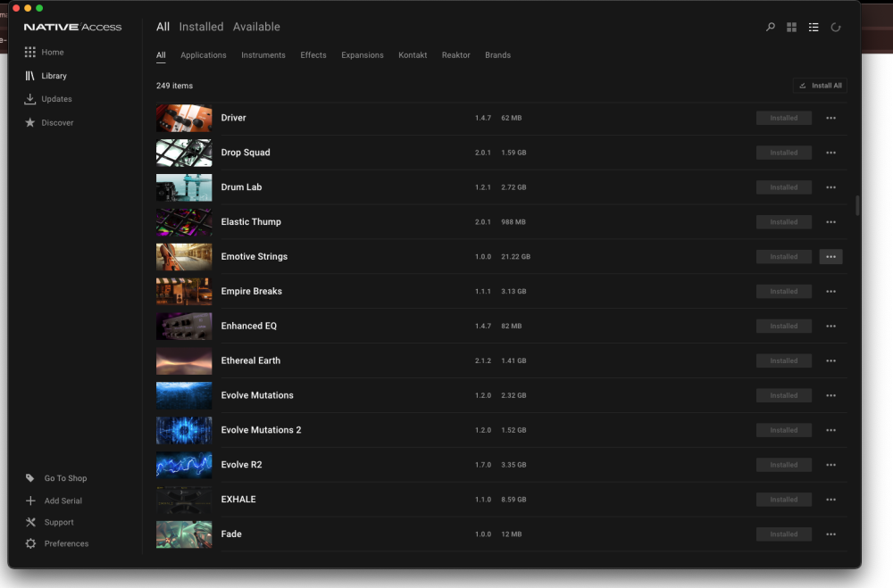Screen dimensions: 893x588
Task: Click the Installed button for Drum Lab
Action: (x=784, y=187)
